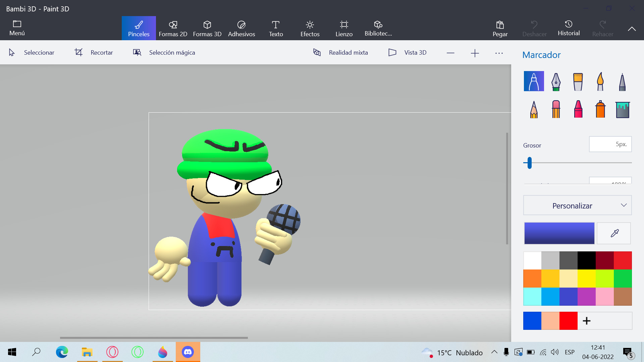Screen dimensions: 644x362
Task: Switch to the Formas 3D tab
Action: coord(207,28)
